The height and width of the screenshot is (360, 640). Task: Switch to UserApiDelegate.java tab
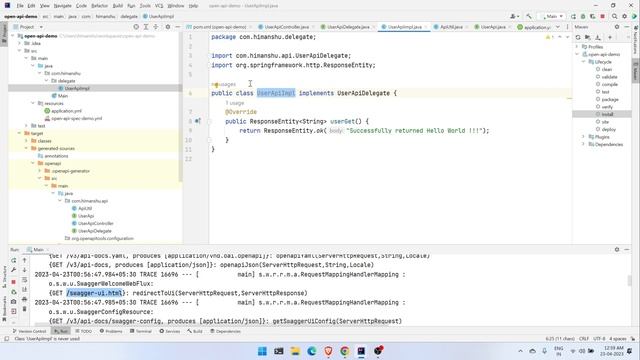pyautogui.click(x=348, y=27)
